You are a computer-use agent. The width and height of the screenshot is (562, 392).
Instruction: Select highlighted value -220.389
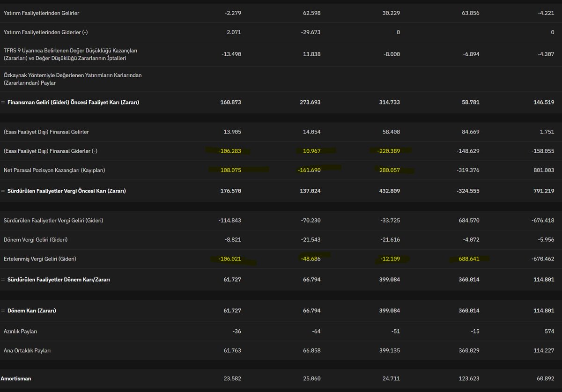pyautogui.click(x=389, y=151)
